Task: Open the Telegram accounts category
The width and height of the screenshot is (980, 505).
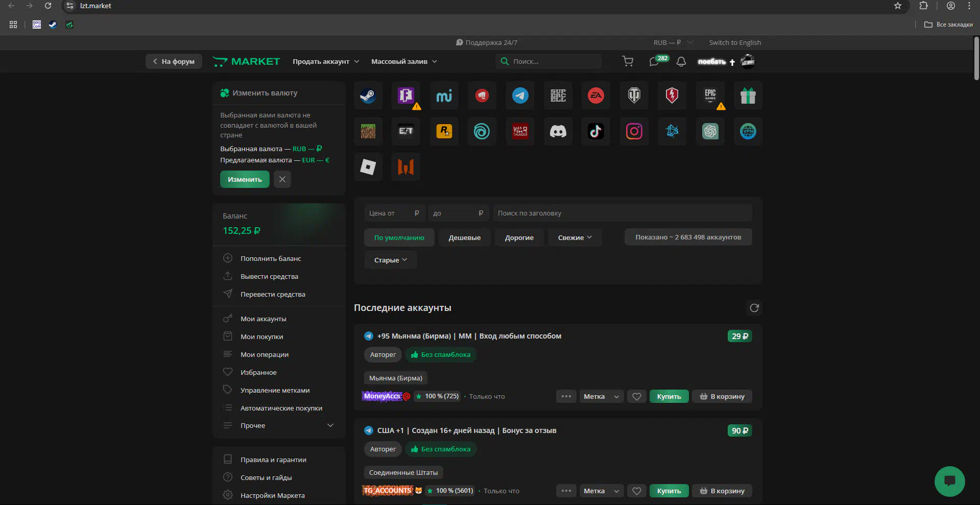Action: coord(520,95)
